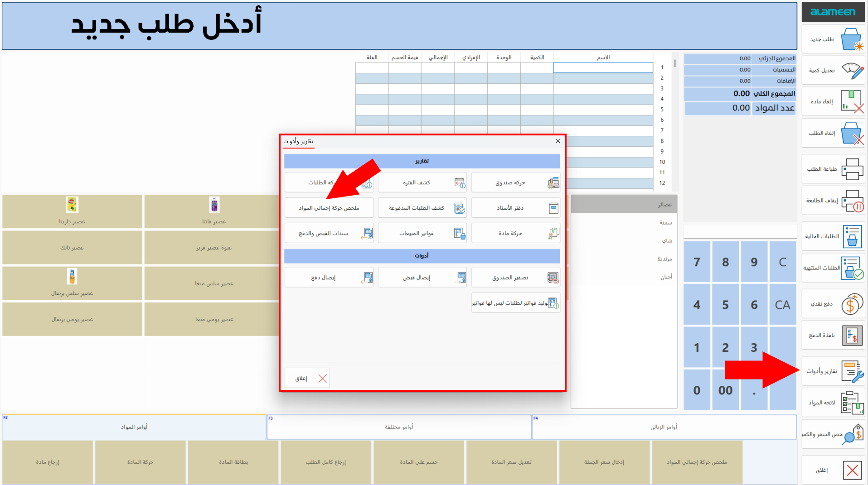Select the juices category in list
This screenshot has height=485, width=868.
pos(624,204)
